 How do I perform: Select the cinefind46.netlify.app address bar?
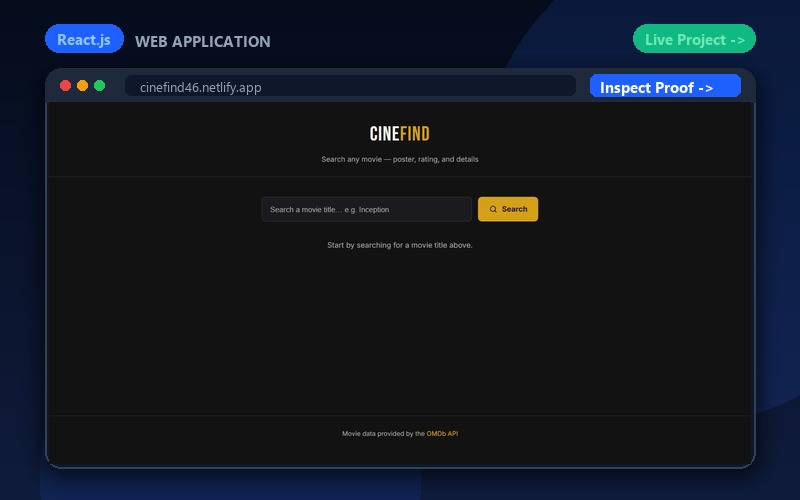(351, 86)
